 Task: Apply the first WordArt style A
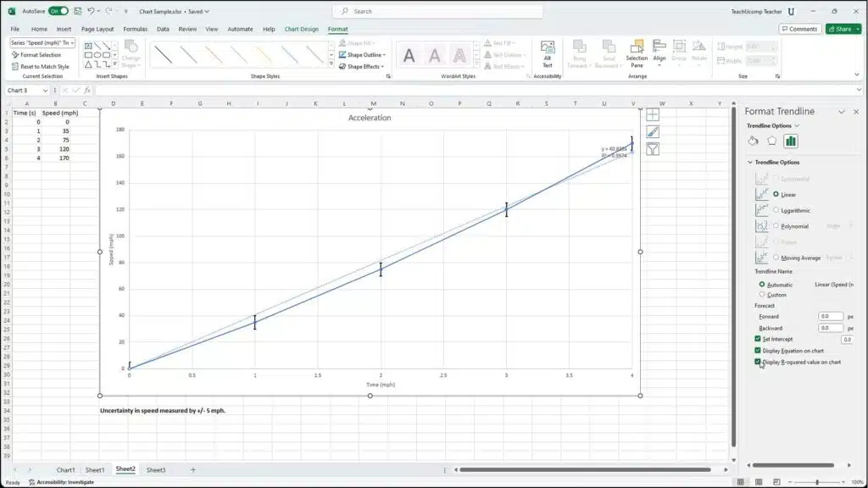pyautogui.click(x=409, y=55)
